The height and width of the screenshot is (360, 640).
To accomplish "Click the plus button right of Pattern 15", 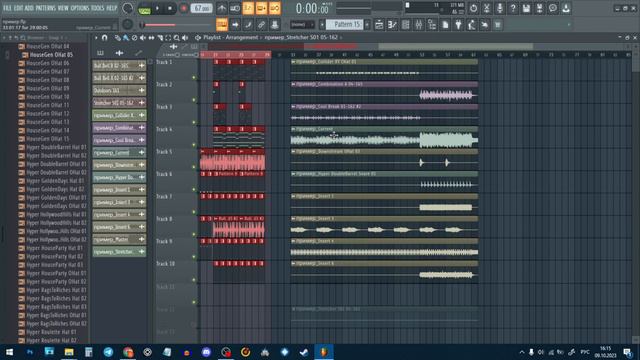I will (x=367, y=25).
